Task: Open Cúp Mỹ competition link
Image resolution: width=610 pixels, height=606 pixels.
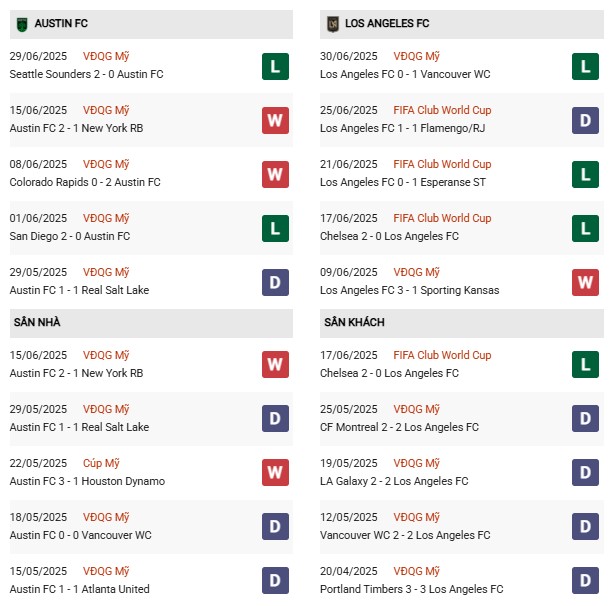Action: (106, 463)
